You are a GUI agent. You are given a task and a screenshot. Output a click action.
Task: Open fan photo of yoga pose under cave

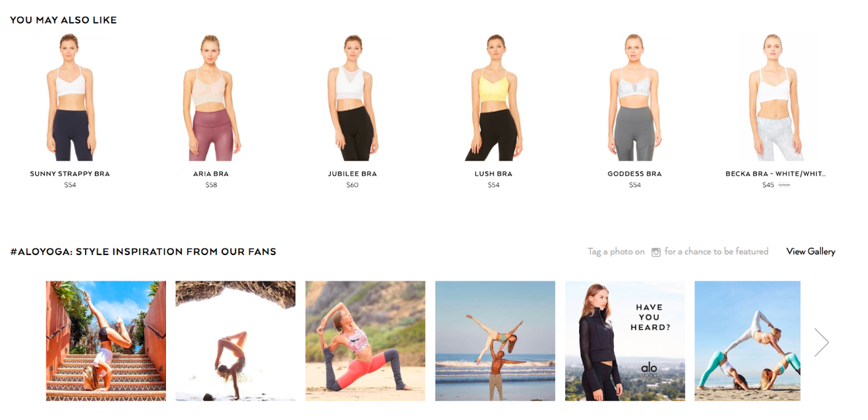tap(235, 341)
